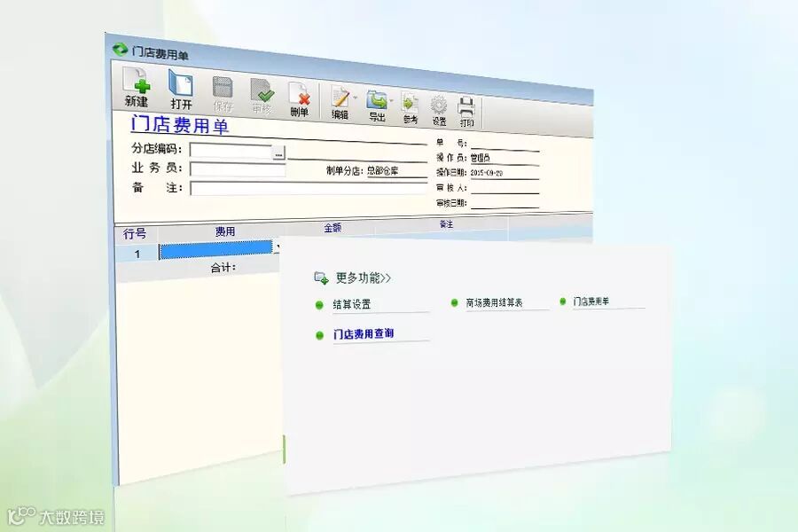Open the 结算设置 link
Image resolution: width=798 pixels, height=532 pixels.
(x=352, y=304)
